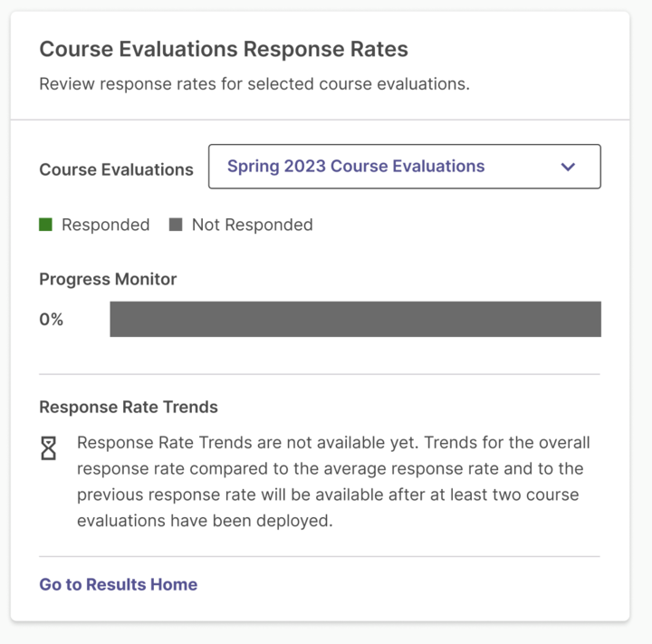Click the word Home in results link

tap(174, 584)
